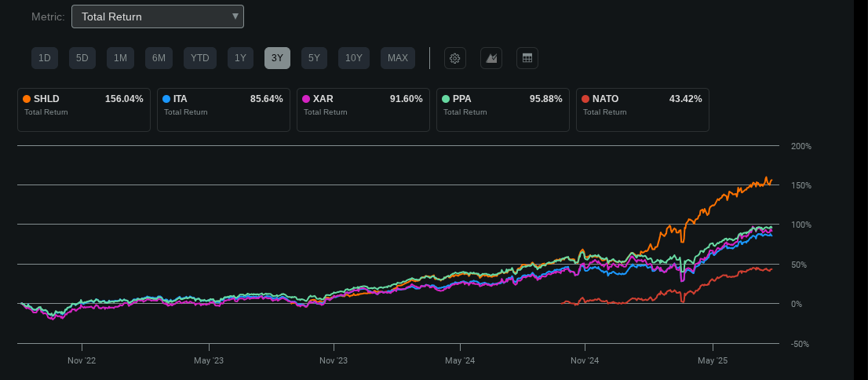Choose the YTD time range
Viewport: 868px width, 380px height.
click(x=200, y=58)
